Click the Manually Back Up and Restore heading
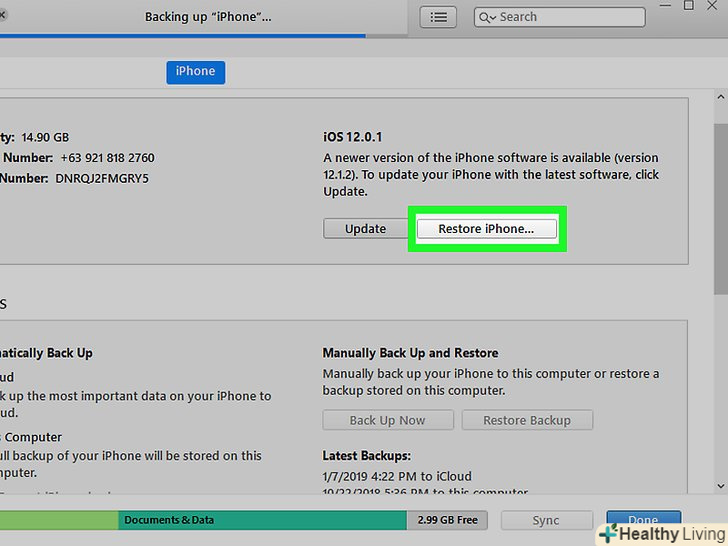The width and height of the screenshot is (728, 546). 410,353
